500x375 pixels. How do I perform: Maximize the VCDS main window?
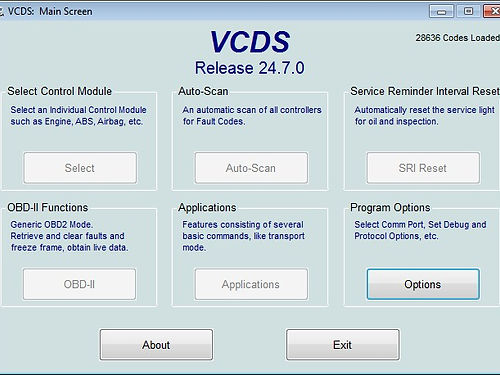468,11
